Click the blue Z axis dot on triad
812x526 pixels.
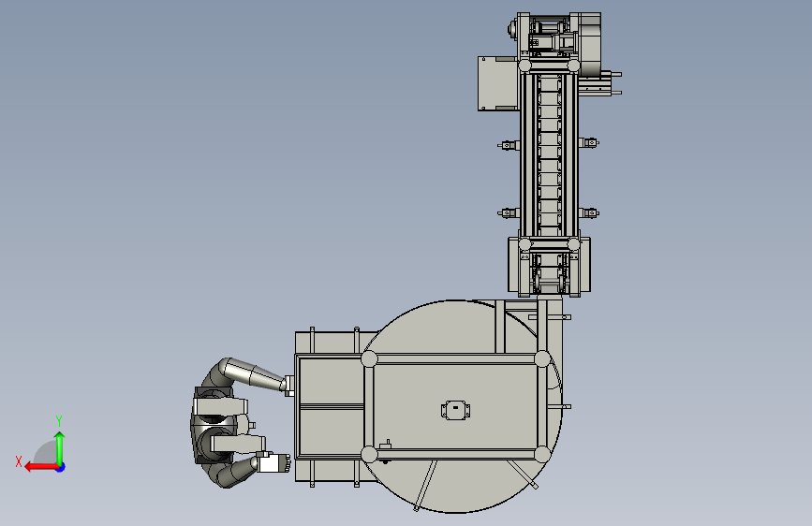pyautogui.click(x=61, y=467)
